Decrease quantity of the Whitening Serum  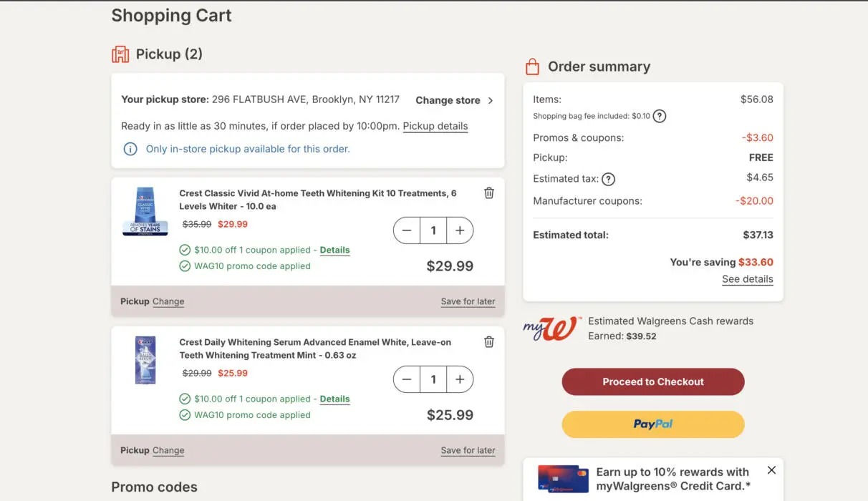pos(407,379)
